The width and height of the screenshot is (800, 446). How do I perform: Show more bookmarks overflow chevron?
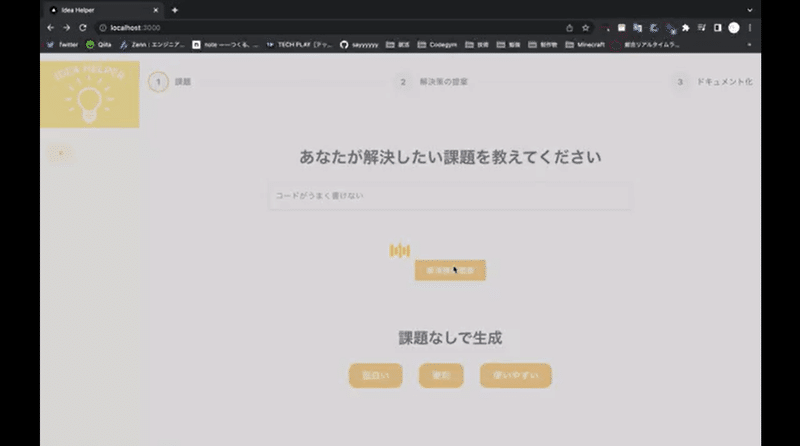pos(749,45)
